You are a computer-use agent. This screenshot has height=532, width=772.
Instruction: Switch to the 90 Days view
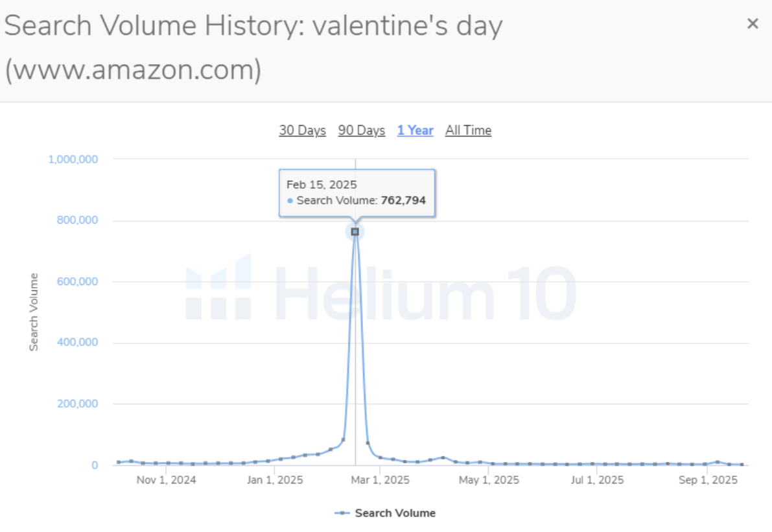coord(361,130)
